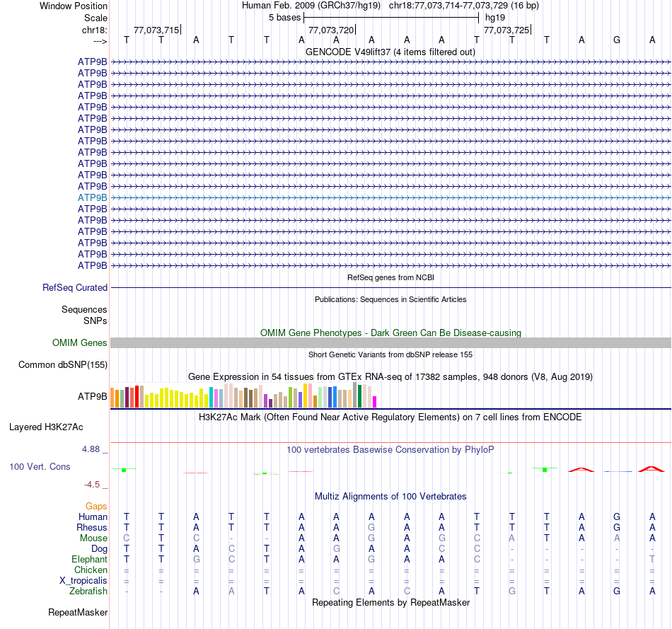
Task: Click the RepeatMasker track label
Action: (x=78, y=612)
